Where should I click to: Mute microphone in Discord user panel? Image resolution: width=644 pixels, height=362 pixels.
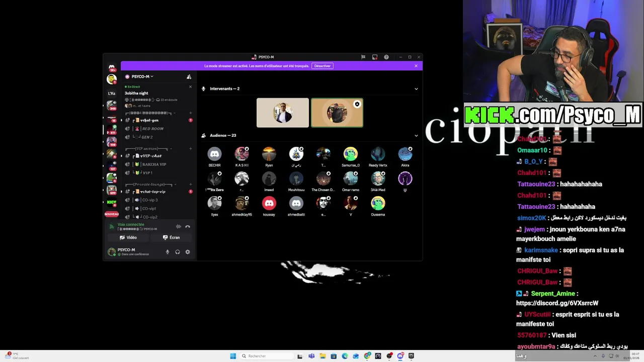click(x=168, y=252)
